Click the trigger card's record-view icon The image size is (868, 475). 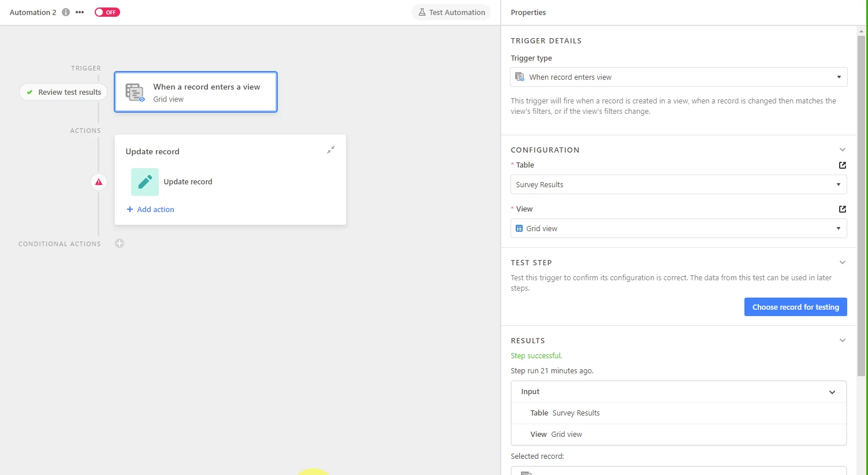click(x=135, y=92)
